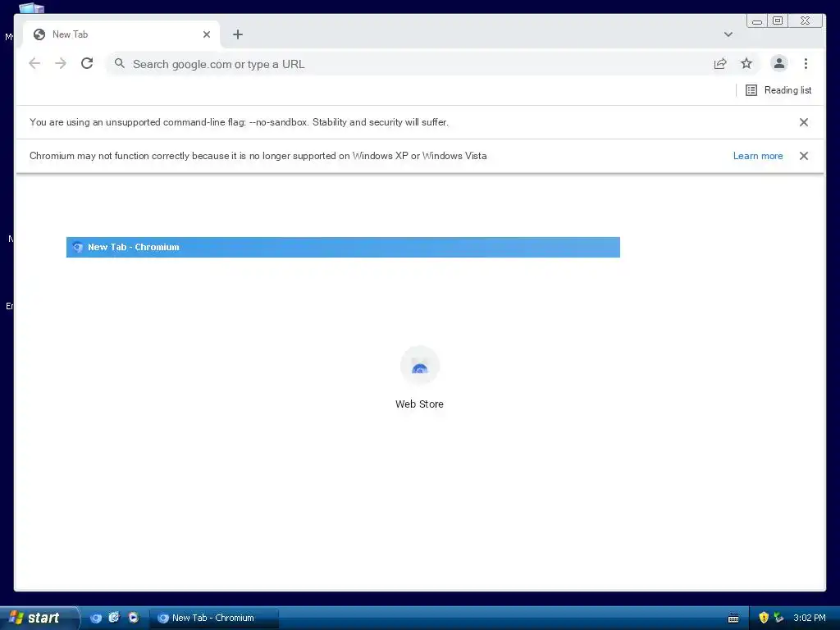Viewport: 840px width, 630px height.
Task: Open the share this page icon
Action: point(720,64)
